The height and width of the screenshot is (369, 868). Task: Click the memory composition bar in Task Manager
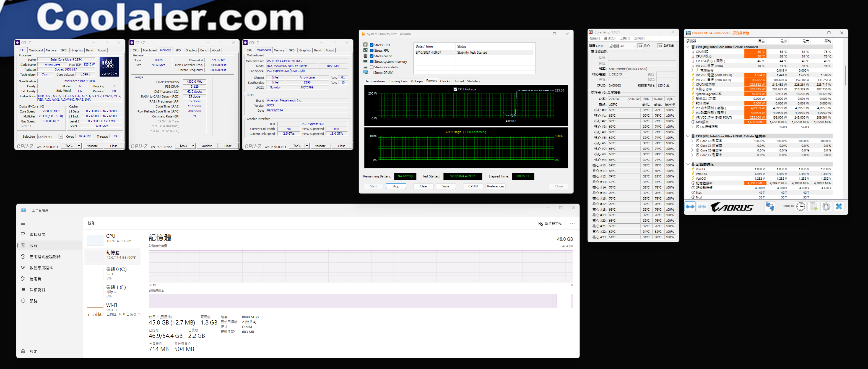click(360, 301)
